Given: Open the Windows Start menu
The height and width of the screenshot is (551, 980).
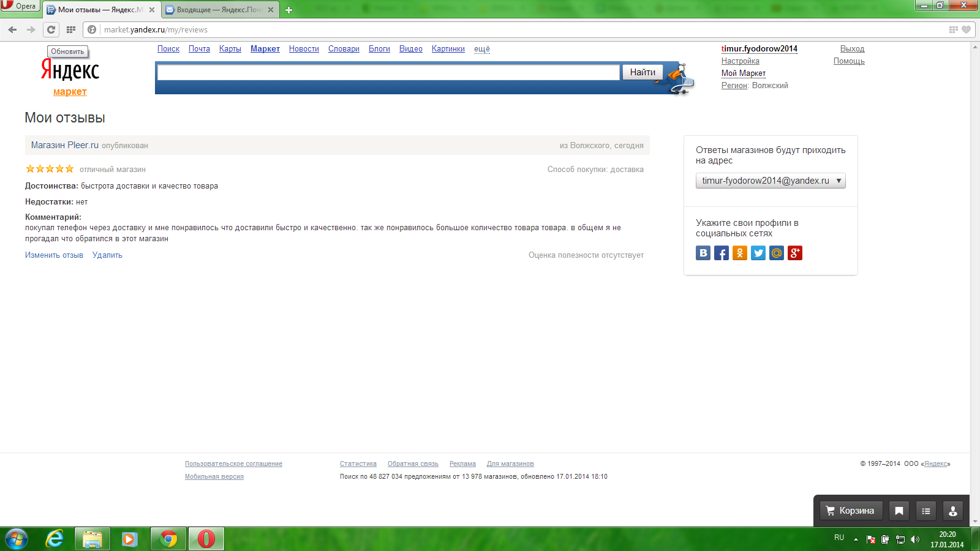Looking at the screenshot, I should coord(17,539).
